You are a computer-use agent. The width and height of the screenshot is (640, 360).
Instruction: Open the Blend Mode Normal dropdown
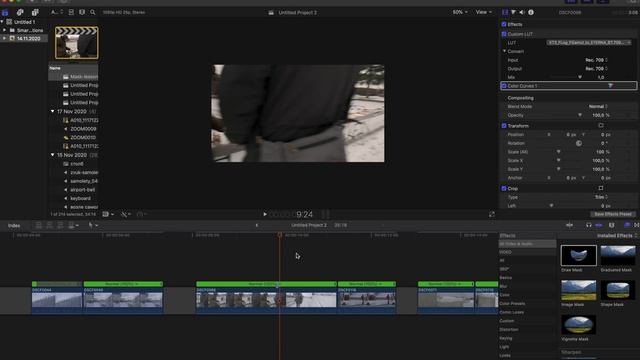tap(598, 107)
